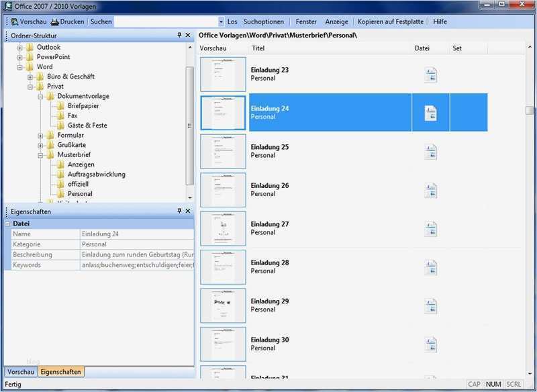Expand the Büro & Geschäft node
The width and height of the screenshot is (537, 392).
coord(30,77)
